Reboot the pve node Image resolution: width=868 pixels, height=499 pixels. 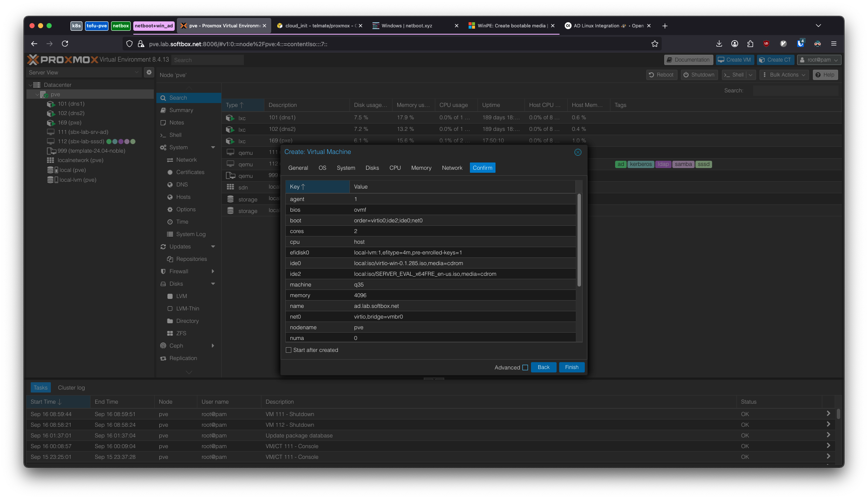pyautogui.click(x=661, y=74)
